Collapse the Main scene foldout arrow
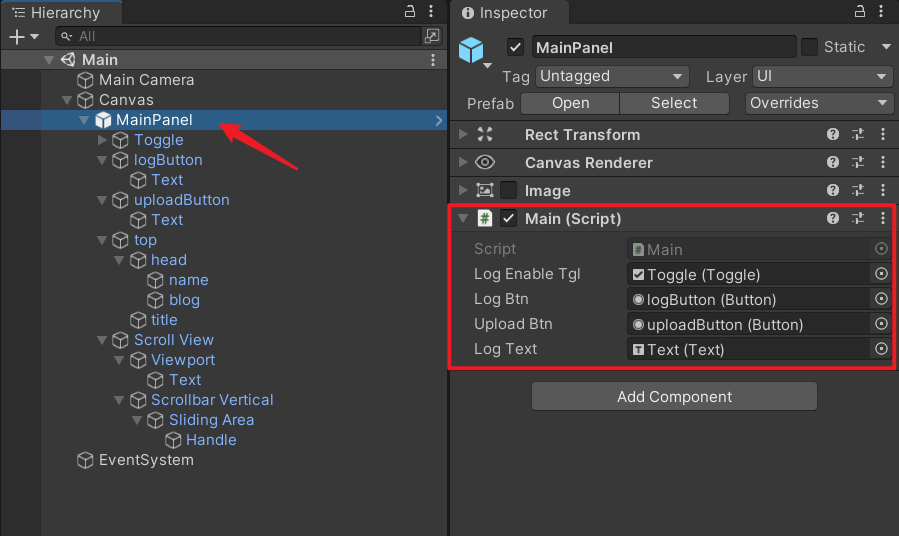The width and height of the screenshot is (899, 536). (49, 60)
